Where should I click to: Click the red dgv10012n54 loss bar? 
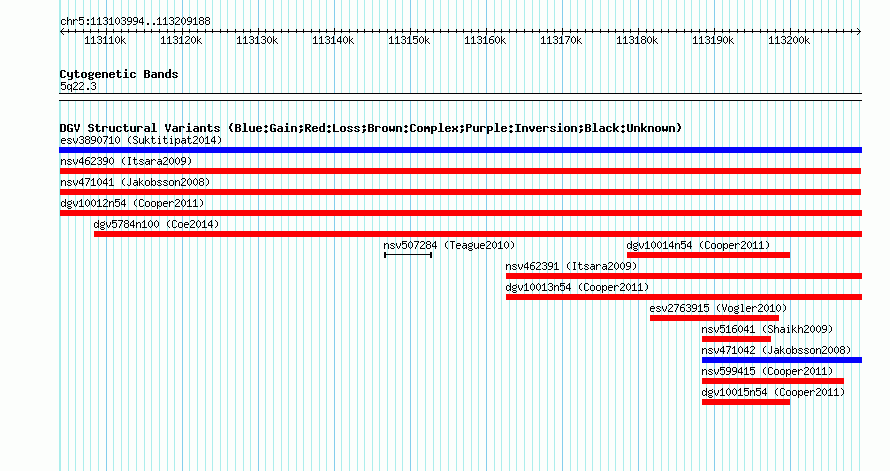[460, 213]
